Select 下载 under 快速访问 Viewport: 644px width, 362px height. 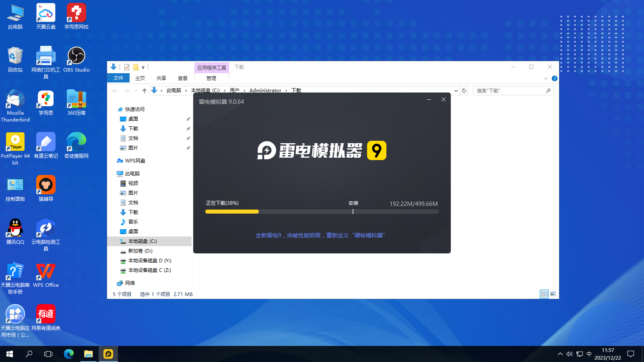point(133,129)
